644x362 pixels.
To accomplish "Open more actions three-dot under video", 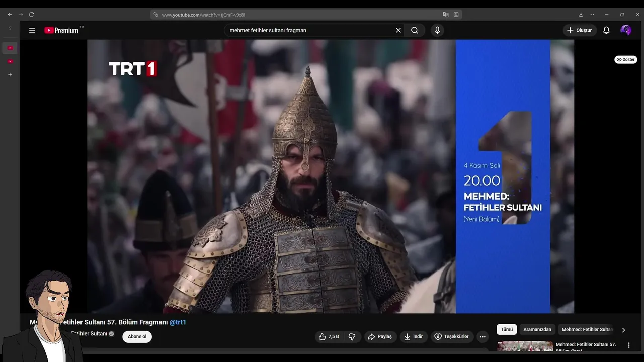I will coord(482,337).
